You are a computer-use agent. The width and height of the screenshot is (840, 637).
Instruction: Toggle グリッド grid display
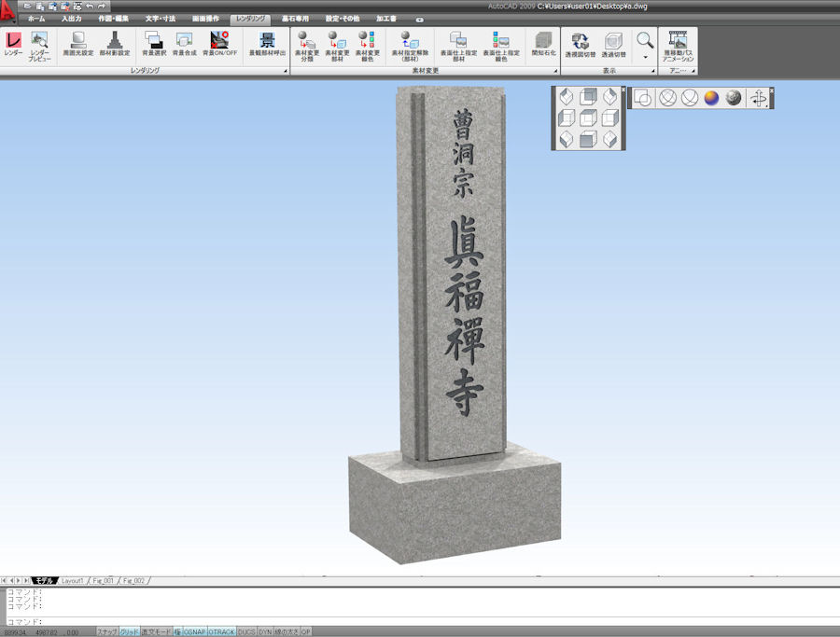[129, 632]
